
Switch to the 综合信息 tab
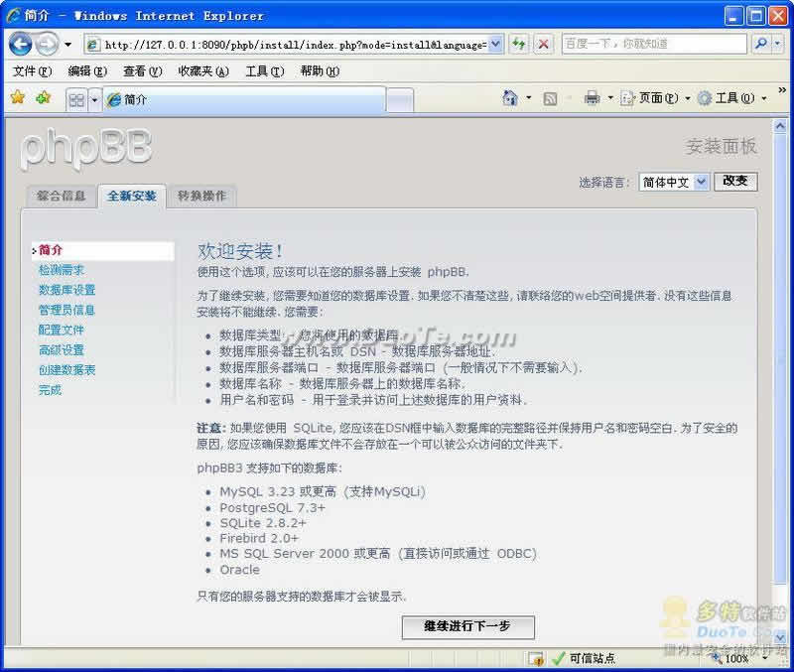(62, 196)
